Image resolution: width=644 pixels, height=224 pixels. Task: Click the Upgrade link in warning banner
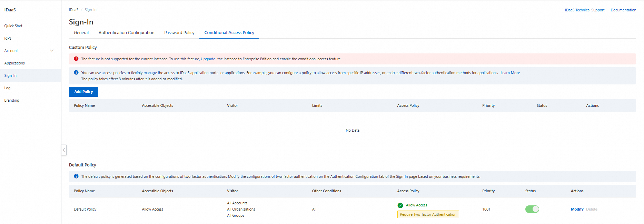[x=208, y=59]
